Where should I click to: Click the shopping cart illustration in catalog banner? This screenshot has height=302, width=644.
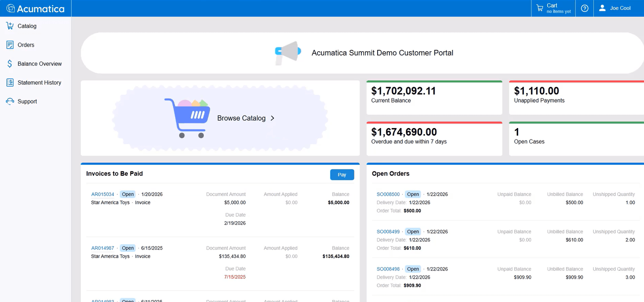(187, 118)
